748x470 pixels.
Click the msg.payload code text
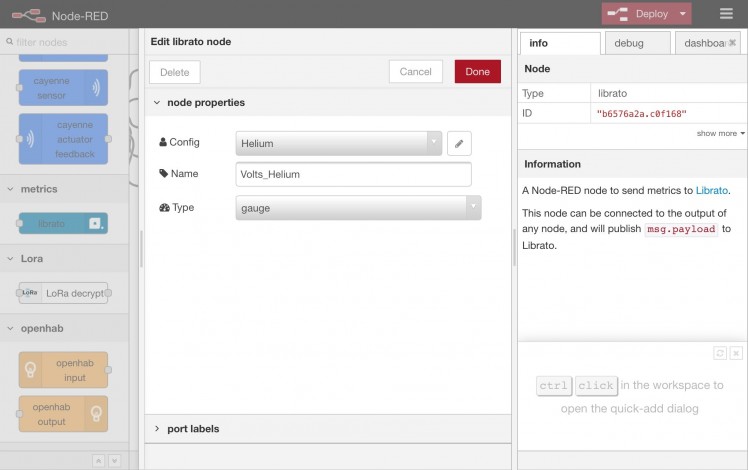click(x=681, y=229)
